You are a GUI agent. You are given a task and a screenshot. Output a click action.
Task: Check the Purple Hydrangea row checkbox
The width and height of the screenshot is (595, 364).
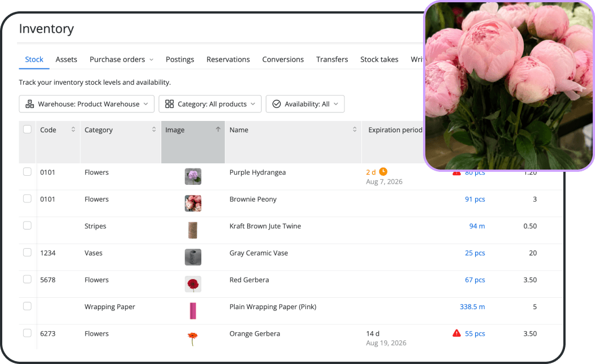tap(27, 172)
